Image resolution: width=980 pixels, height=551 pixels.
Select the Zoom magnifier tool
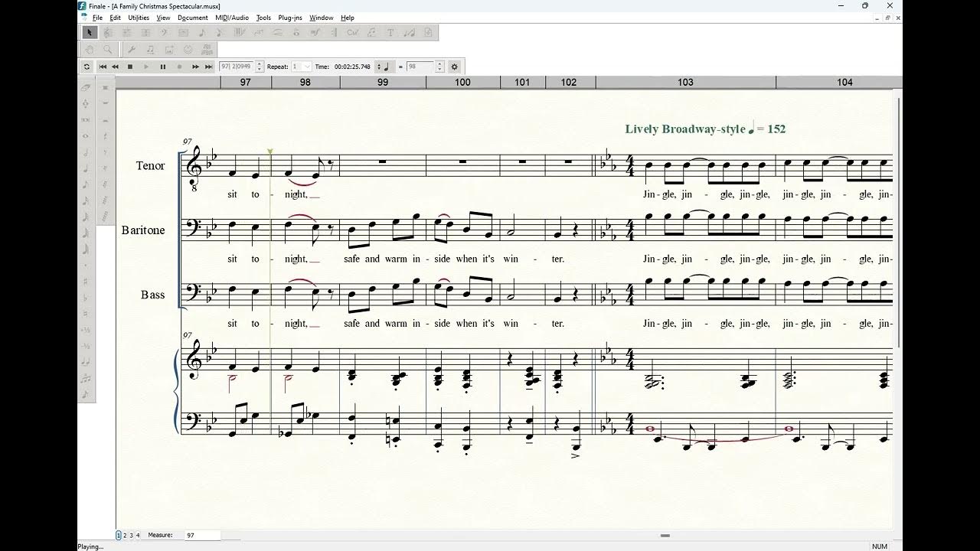(x=108, y=50)
